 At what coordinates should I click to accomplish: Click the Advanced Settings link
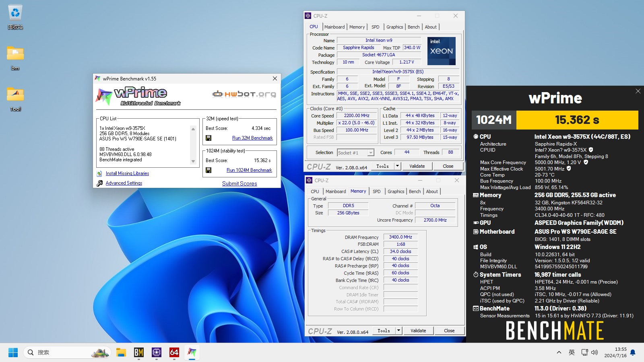(124, 183)
